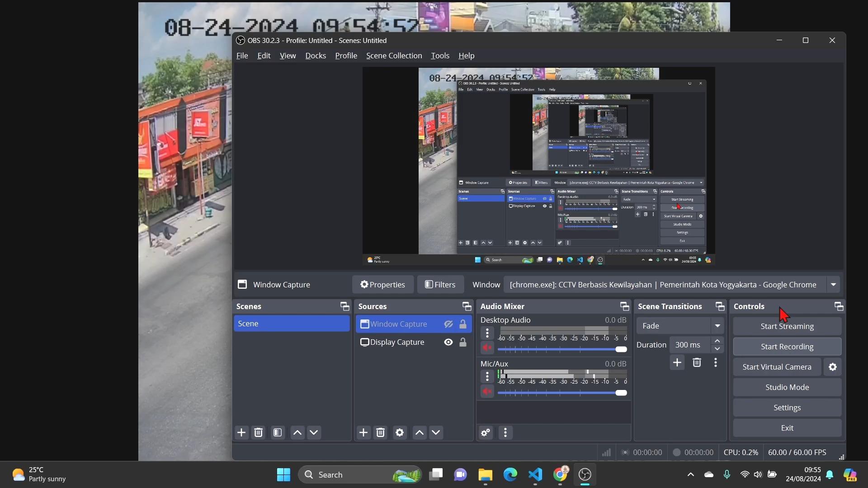Open Window selection dropdown for chrome.exe

tap(672, 285)
